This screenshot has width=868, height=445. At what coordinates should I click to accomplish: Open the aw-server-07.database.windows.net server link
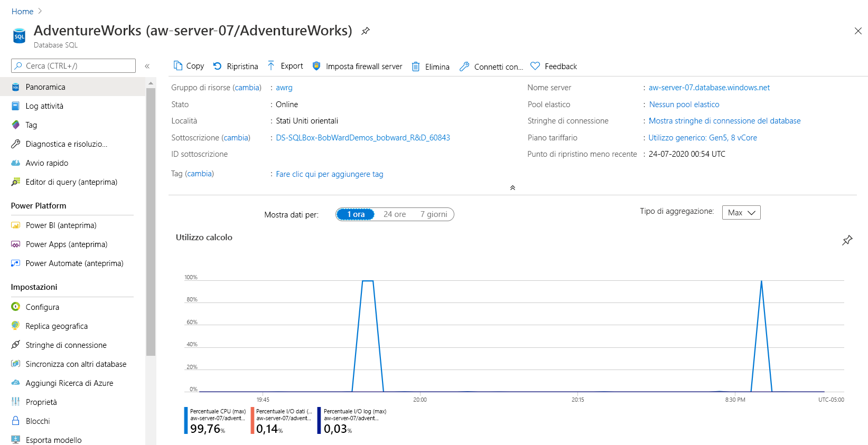click(709, 88)
